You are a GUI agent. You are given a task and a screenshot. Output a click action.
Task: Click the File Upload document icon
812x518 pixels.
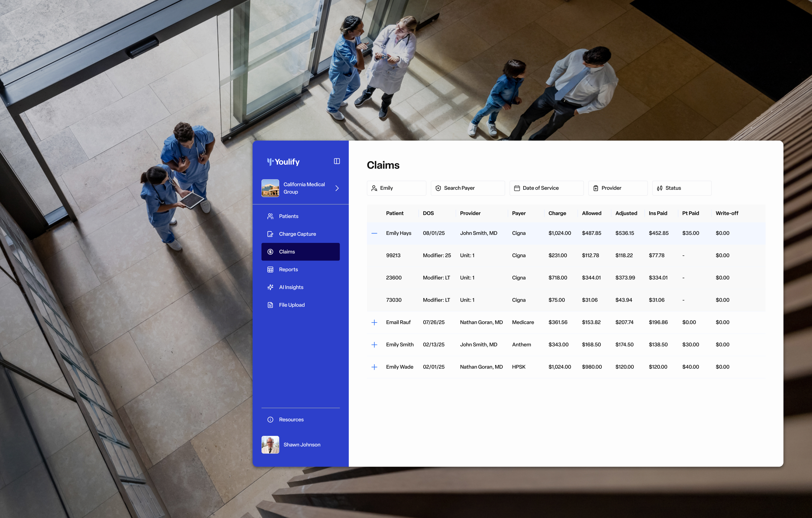(270, 305)
